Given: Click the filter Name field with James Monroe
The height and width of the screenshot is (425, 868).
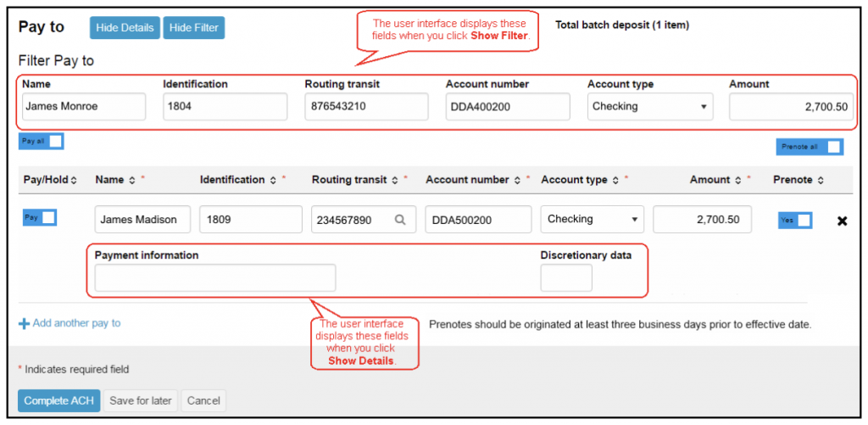Looking at the screenshot, I should pyautogui.click(x=84, y=106).
